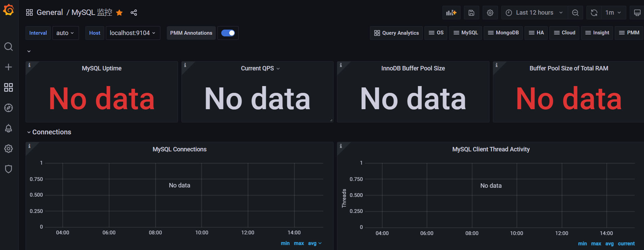Viewport: 644px width, 250px height.
Task: Show info for MySQL Connections panel
Action: (29, 146)
